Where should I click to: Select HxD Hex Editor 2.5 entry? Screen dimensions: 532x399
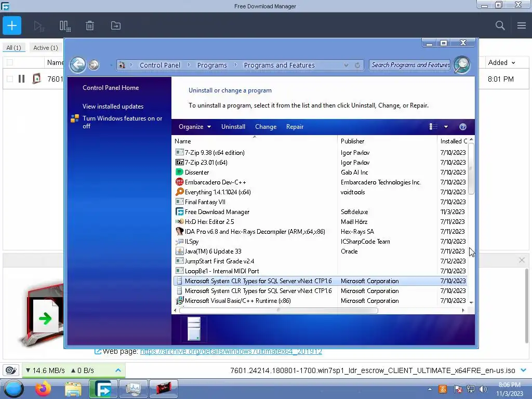tap(320, 221)
